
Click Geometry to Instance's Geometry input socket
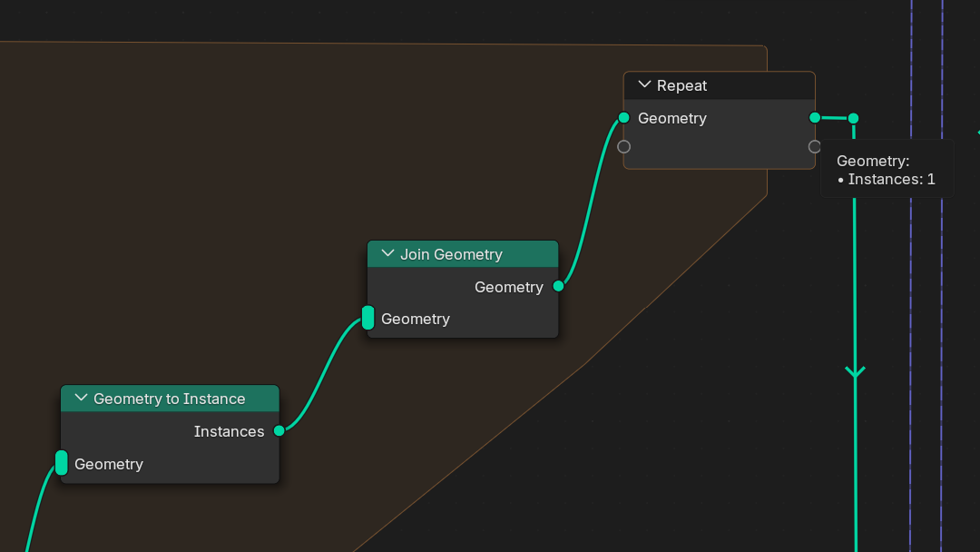point(62,463)
